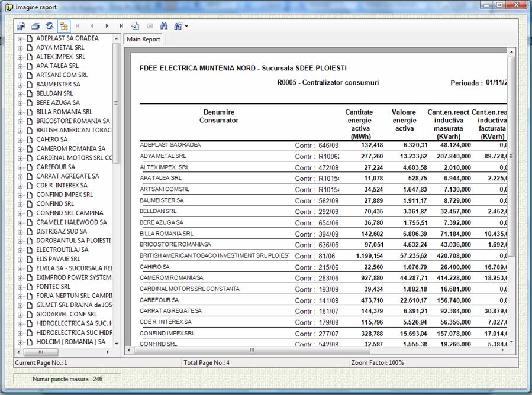Click the ELIS PAVAJE SRL document icon

pos(30,259)
